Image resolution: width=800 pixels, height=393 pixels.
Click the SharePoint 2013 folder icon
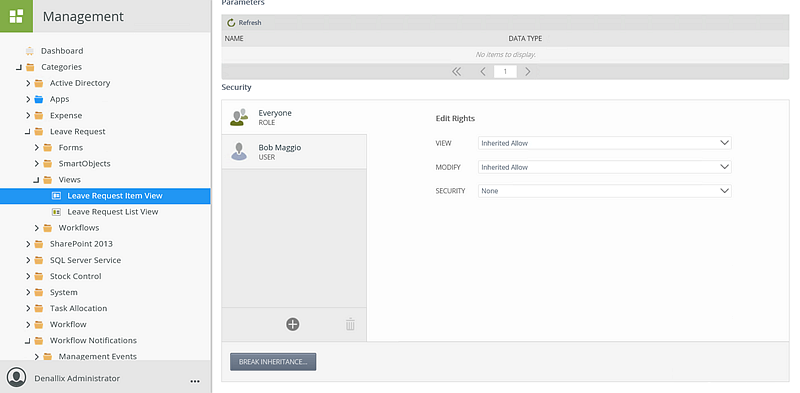pos(39,244)
